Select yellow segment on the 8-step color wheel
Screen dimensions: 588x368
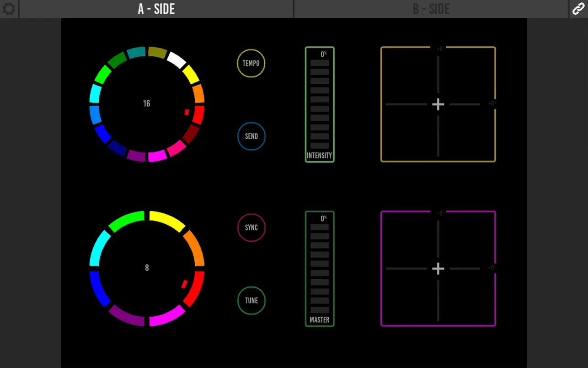click(x=167, y=220)
